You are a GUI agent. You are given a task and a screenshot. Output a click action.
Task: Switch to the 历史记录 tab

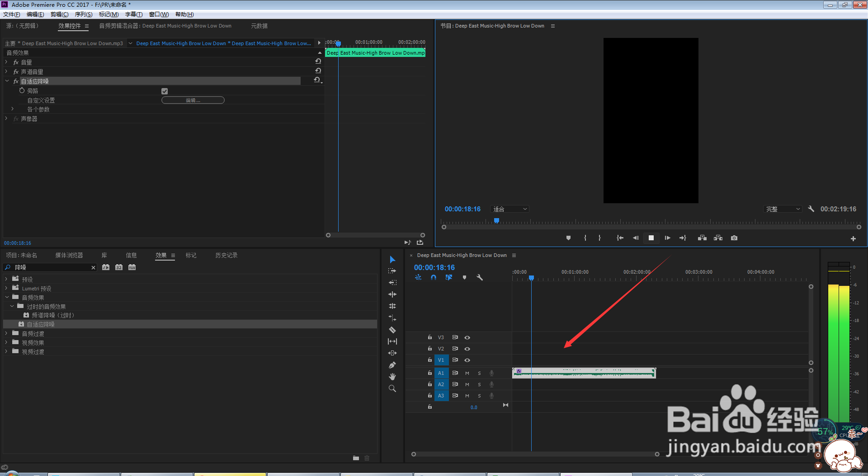coord(226,255)
